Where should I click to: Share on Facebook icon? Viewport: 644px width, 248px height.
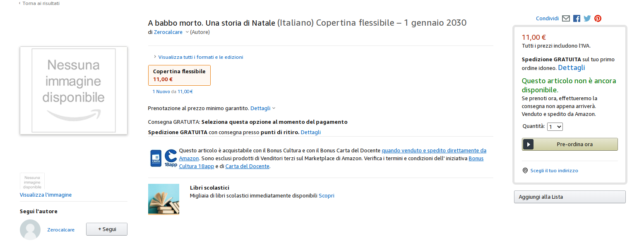click(x=577, y=19)
